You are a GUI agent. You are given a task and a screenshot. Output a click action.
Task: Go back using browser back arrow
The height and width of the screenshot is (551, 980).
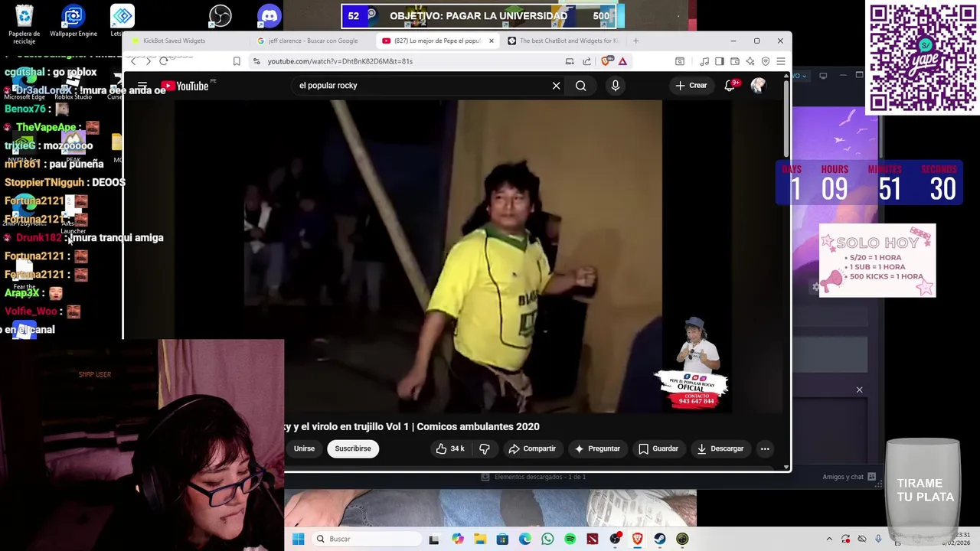[133, 61]
